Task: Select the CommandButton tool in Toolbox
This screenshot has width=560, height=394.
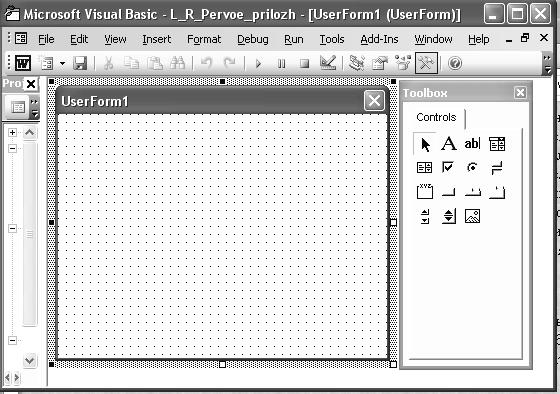Action: point(449,192)
